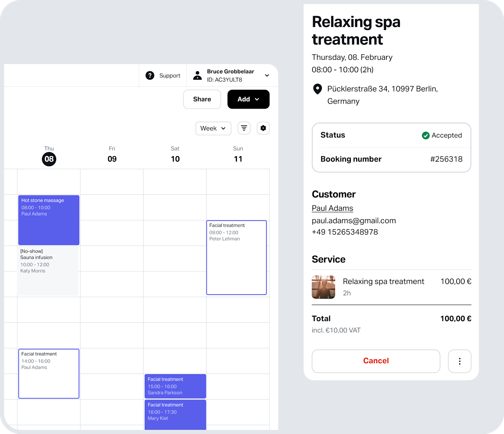Open the calendar settings gear icon
Screen dimensions: 504x434
(x=263, y=128)
